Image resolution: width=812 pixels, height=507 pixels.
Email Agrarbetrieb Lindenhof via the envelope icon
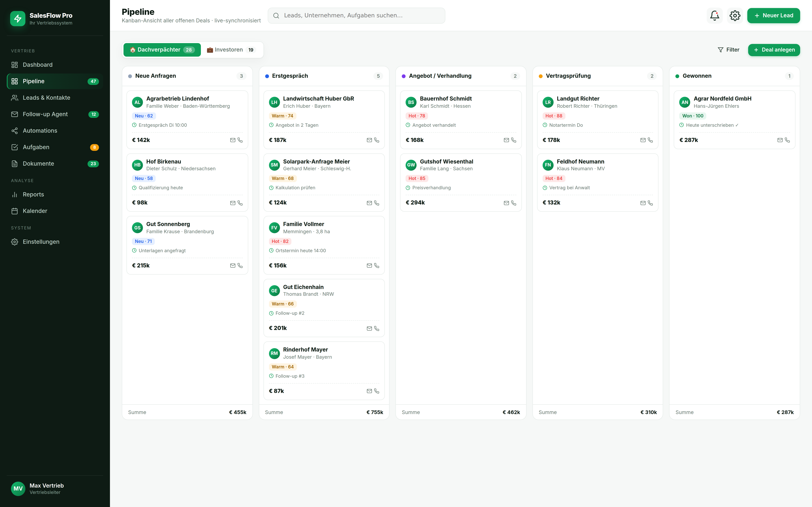point(233,140)
